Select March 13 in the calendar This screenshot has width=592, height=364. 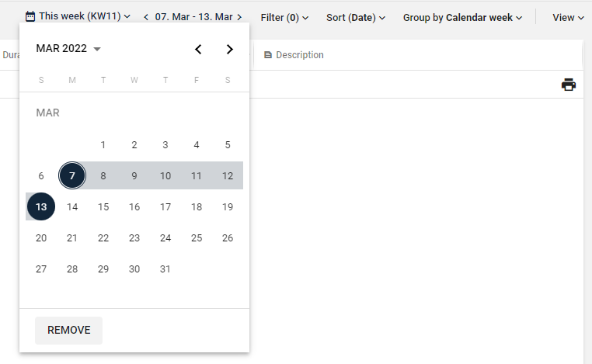[x=41, y=206]
